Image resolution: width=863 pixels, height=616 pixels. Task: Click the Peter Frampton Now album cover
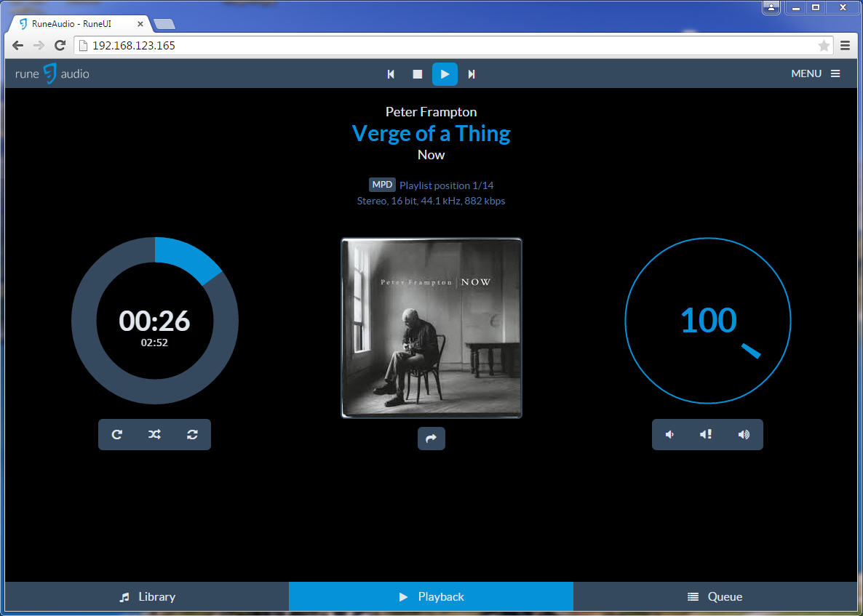[x=431, y=328]
